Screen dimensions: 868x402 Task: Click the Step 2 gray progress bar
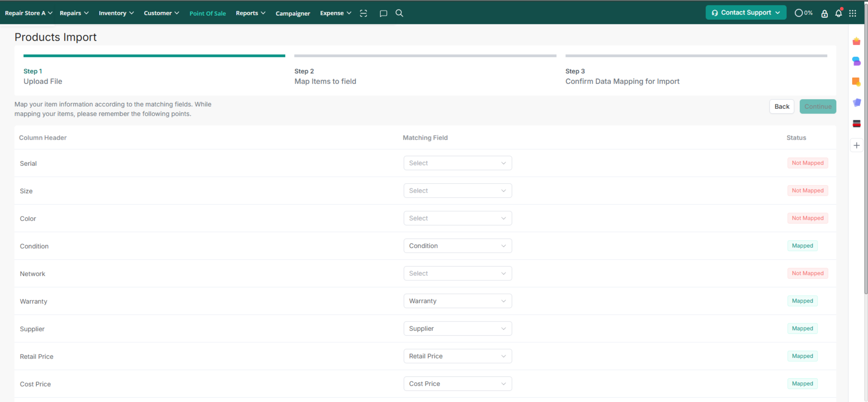(425, 56)
